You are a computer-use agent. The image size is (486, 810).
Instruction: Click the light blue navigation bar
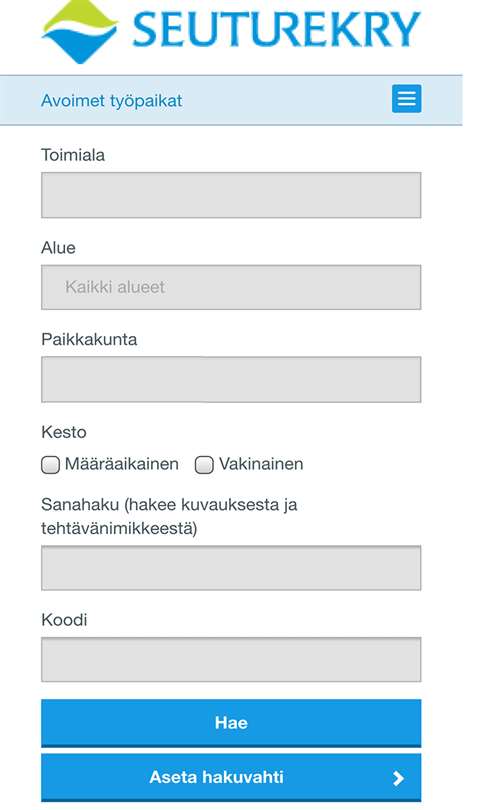pos(231,100)
